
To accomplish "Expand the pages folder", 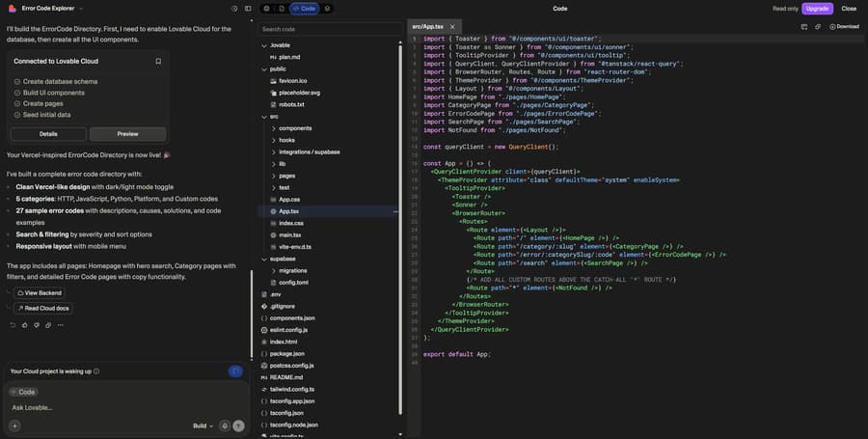I will pyautogui.click(x=283, y=176).
